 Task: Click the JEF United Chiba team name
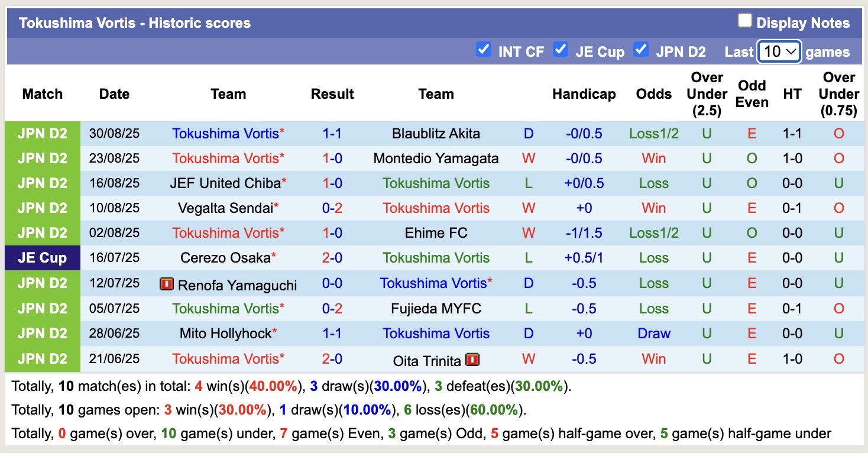pos(226,183)
